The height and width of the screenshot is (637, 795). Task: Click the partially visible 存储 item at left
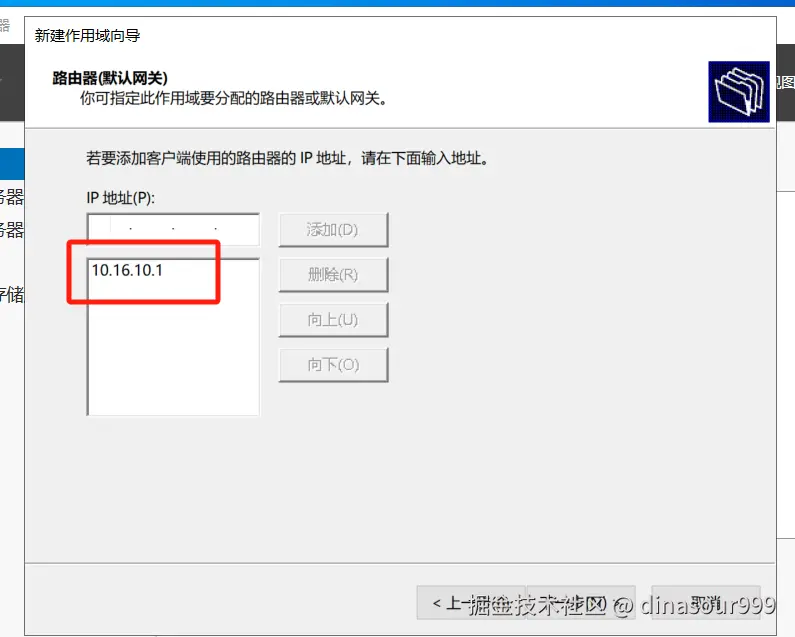click(12, 294)
